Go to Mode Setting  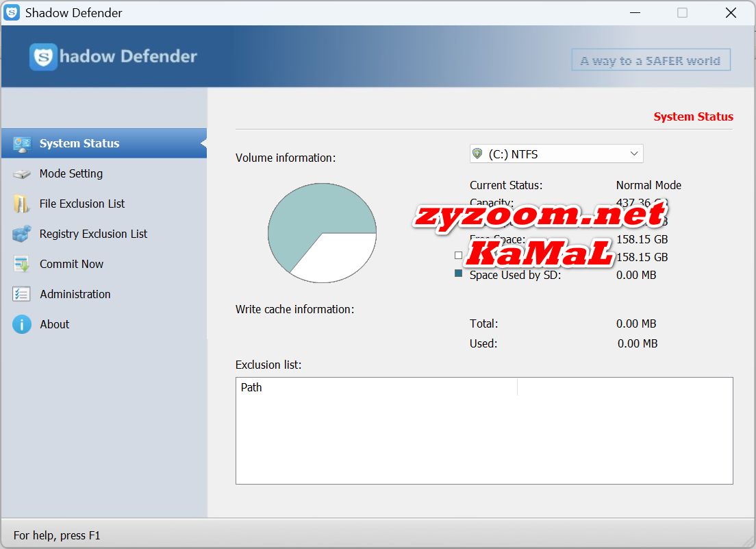point(103,173)
